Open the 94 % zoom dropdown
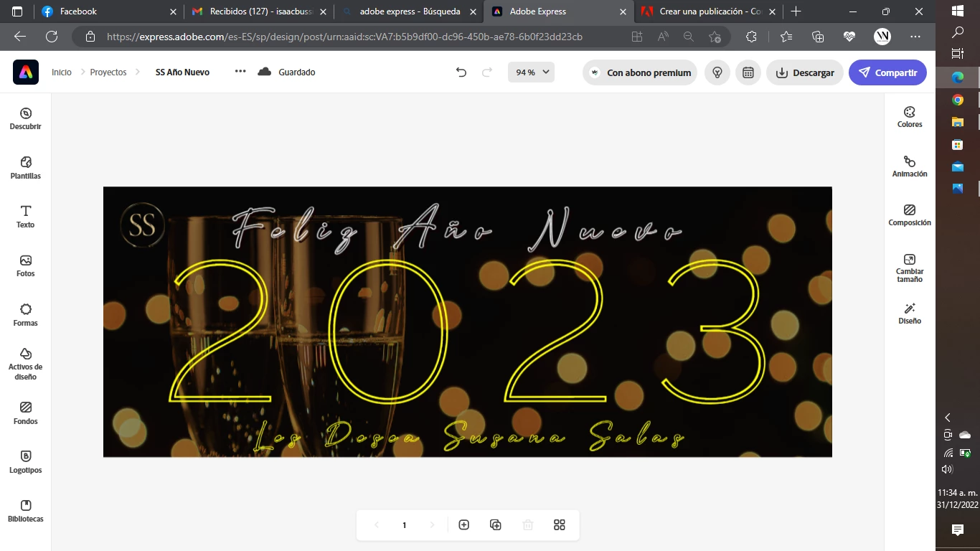This screenshot has width=980, height=551. point(531,72)
